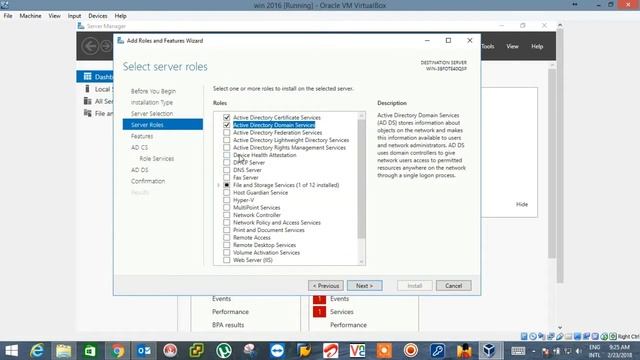The image size is (640, 360).
Task: Uncheck Active Directory Domain Services
Action: pyautogui.click(x=227, y=125)
